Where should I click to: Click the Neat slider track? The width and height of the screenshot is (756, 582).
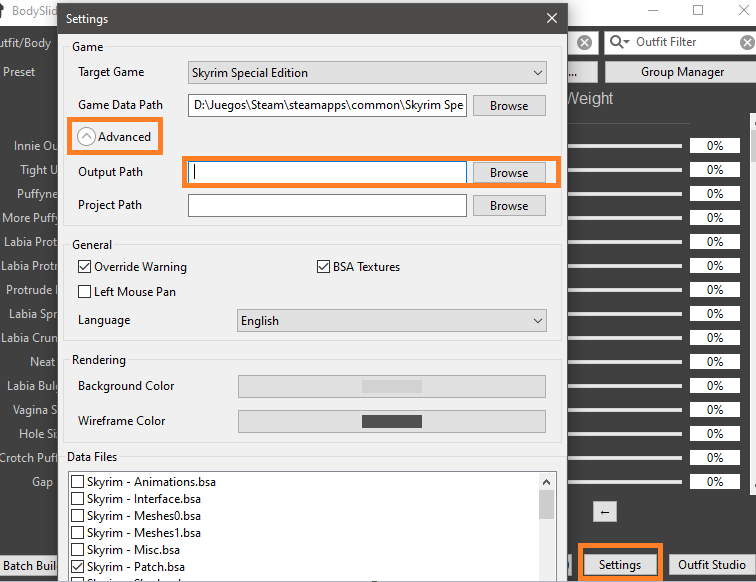(x=625, y=362)
